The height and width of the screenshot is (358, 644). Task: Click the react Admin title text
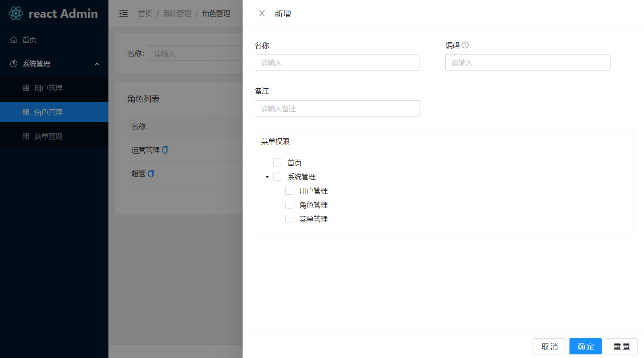click(x=63, y=14)
